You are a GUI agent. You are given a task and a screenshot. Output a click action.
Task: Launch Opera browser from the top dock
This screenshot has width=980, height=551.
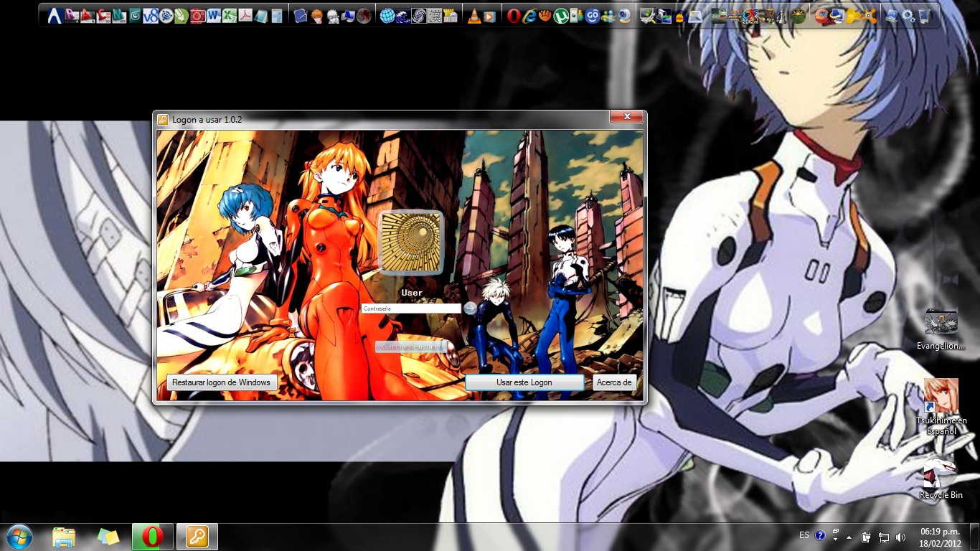tap(514, 16)
